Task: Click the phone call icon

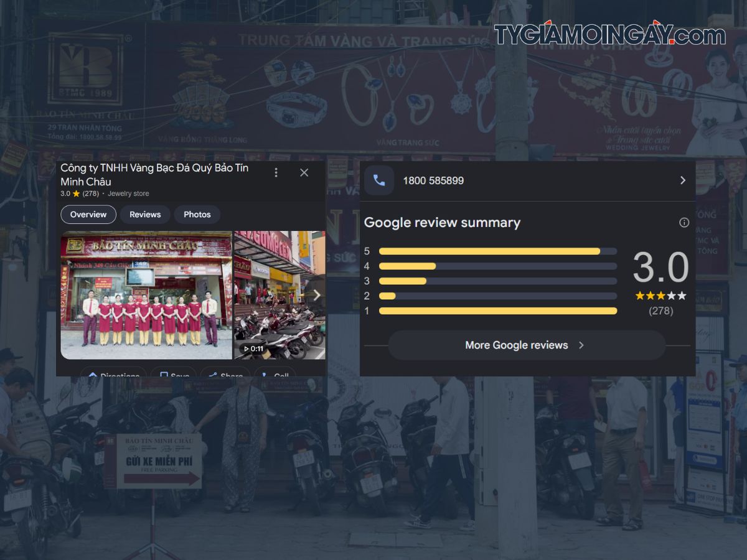Action: (x=379, y=180)
